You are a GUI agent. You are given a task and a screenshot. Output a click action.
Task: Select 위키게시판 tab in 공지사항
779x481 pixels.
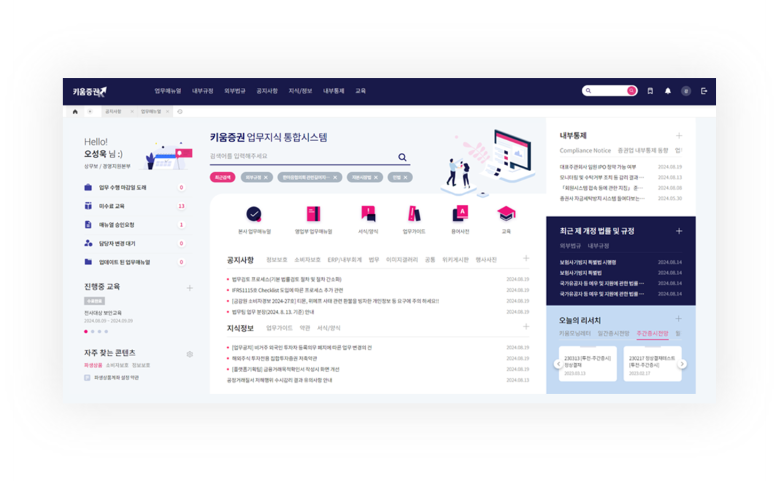(x=455, y=260)
